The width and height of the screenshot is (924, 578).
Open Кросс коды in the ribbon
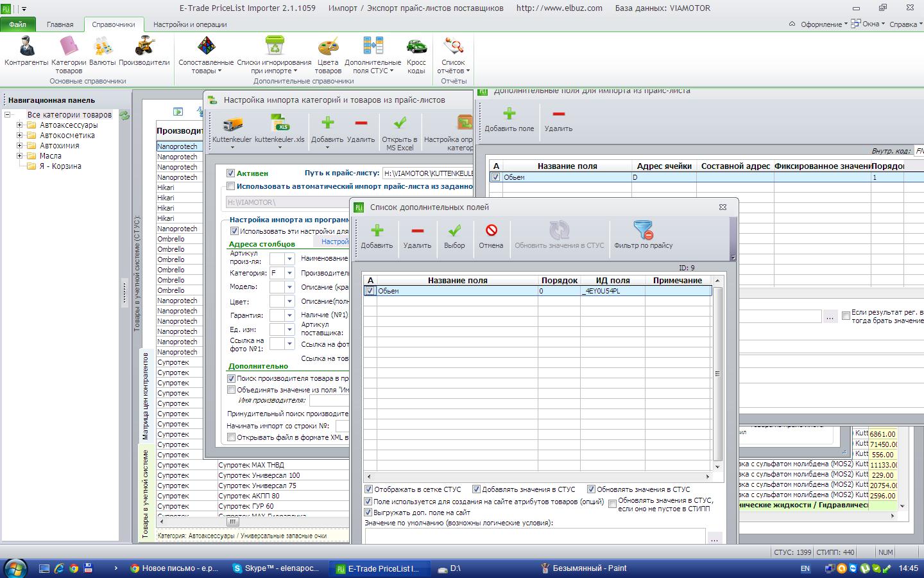(416, 54)
